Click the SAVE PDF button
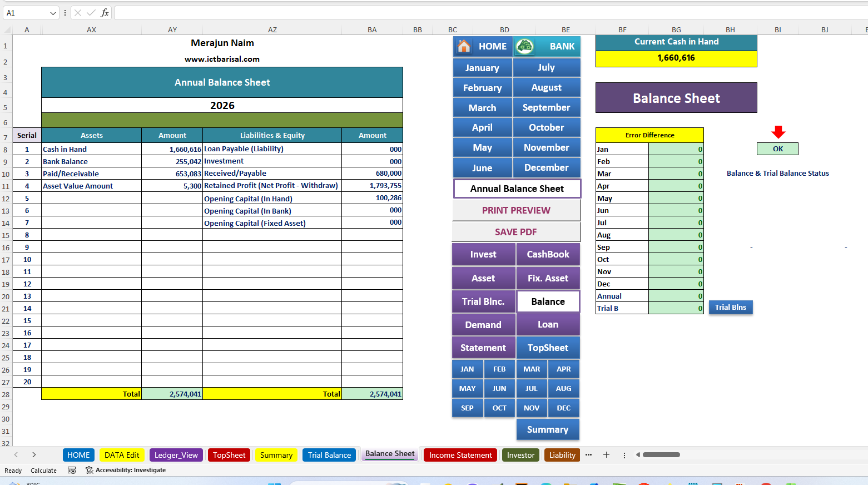Viewport: 868px width, 485px height. coord(516,232)
